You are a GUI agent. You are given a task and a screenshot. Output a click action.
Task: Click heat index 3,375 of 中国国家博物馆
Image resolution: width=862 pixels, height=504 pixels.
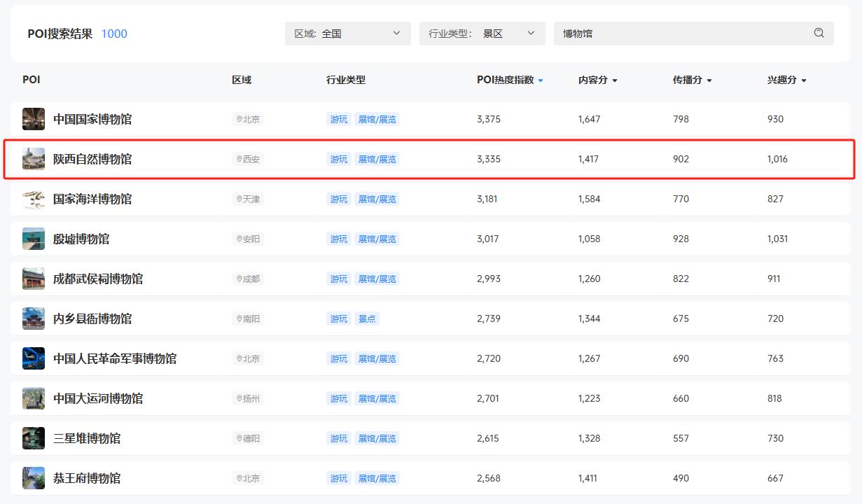[489, 119]
